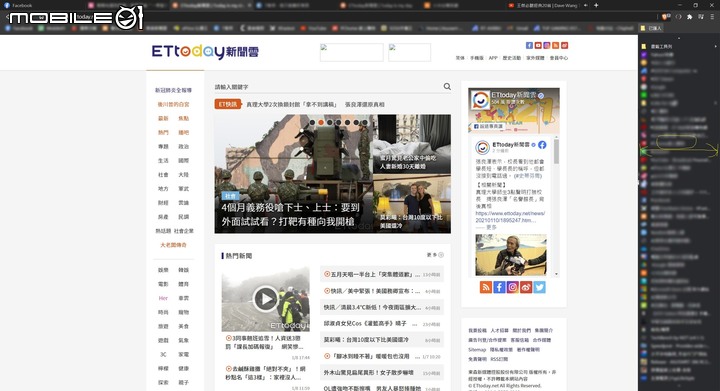Image resolution: width=720 pixels, height=391 pixels.
Task: Open the bedroom side story thumbnail
Action: (412, 144)
